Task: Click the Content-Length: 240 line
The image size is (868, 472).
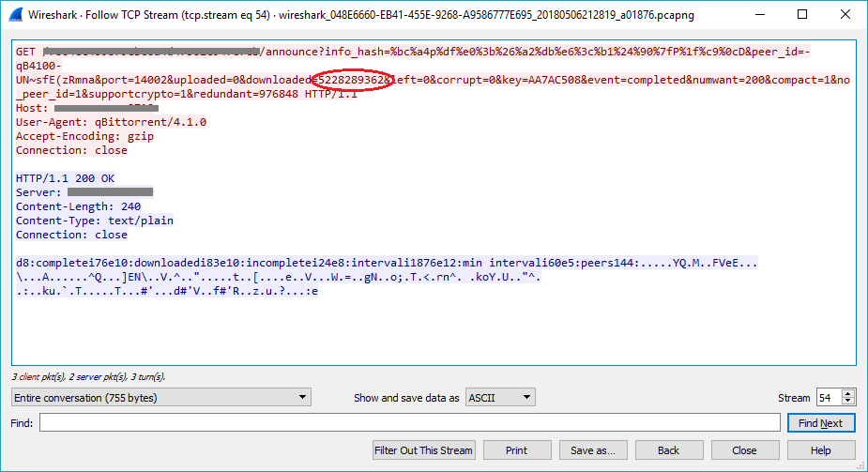Action: pos(78,206)
